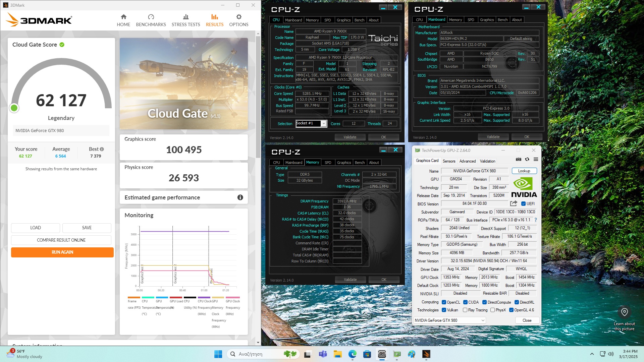
Task: Toggle the CUDA checkbox
Action: [465, 302]
